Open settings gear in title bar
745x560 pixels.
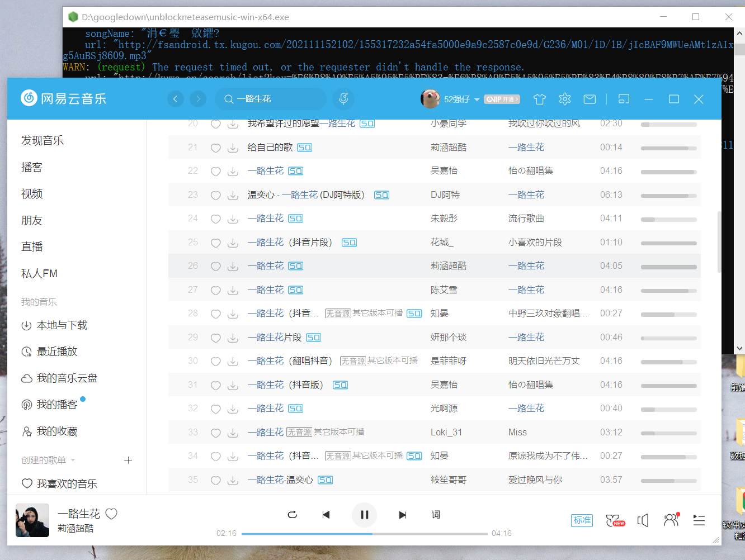coord(565,99)
